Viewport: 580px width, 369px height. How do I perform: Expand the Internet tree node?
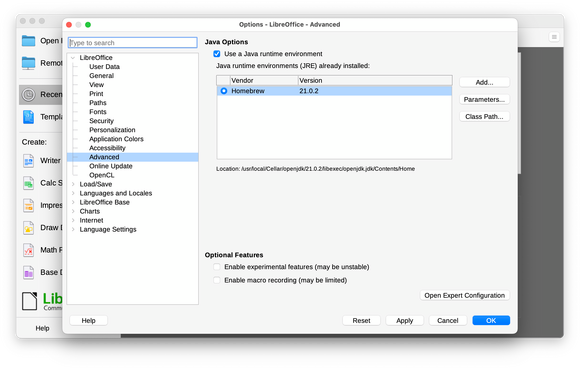(x=73, y=220)
